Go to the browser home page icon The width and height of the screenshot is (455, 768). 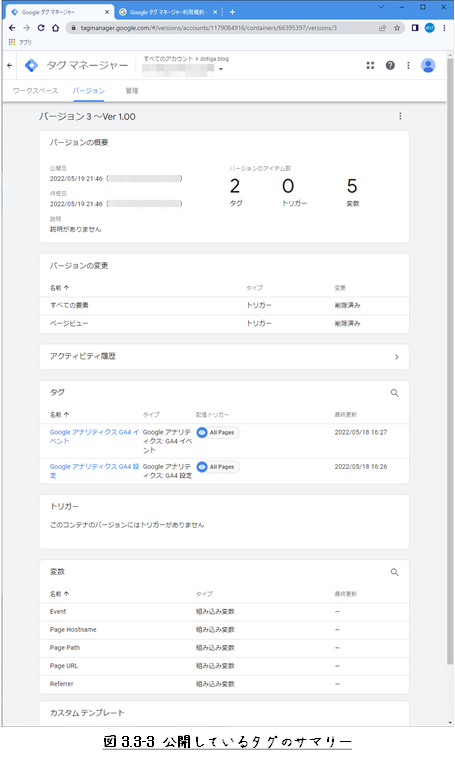[55, 28]
